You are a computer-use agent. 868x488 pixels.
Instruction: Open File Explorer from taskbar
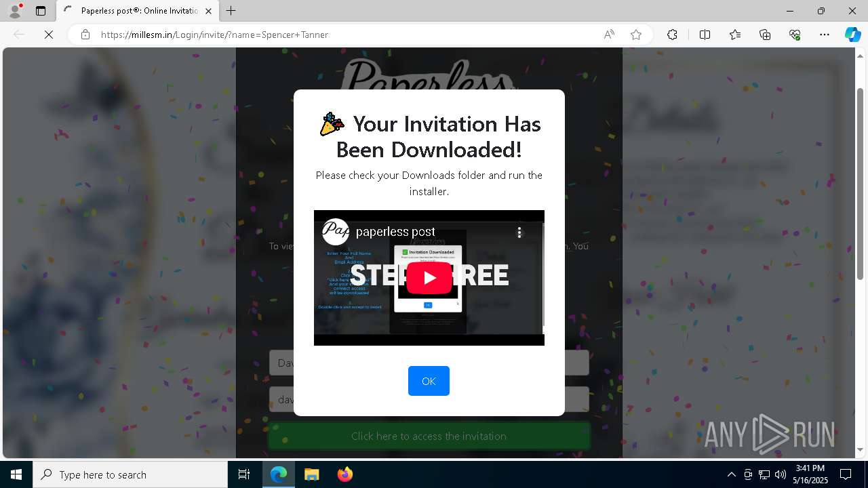(x=311, y=474)
